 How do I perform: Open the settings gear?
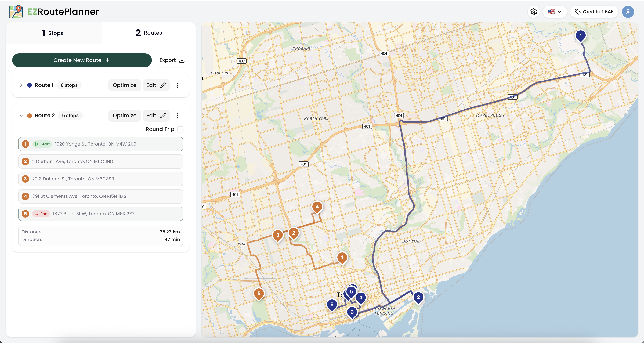click(x=534, y=12)
